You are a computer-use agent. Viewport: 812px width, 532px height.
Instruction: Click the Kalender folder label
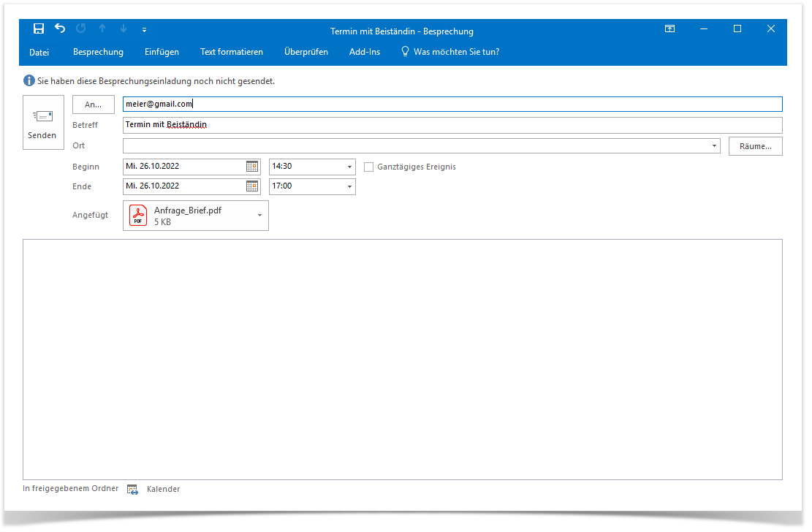[x=163, y=489]
